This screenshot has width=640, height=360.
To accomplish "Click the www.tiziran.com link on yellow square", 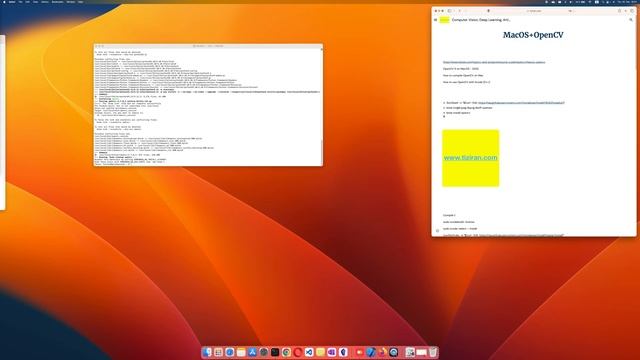I will [x=470, y=158].
